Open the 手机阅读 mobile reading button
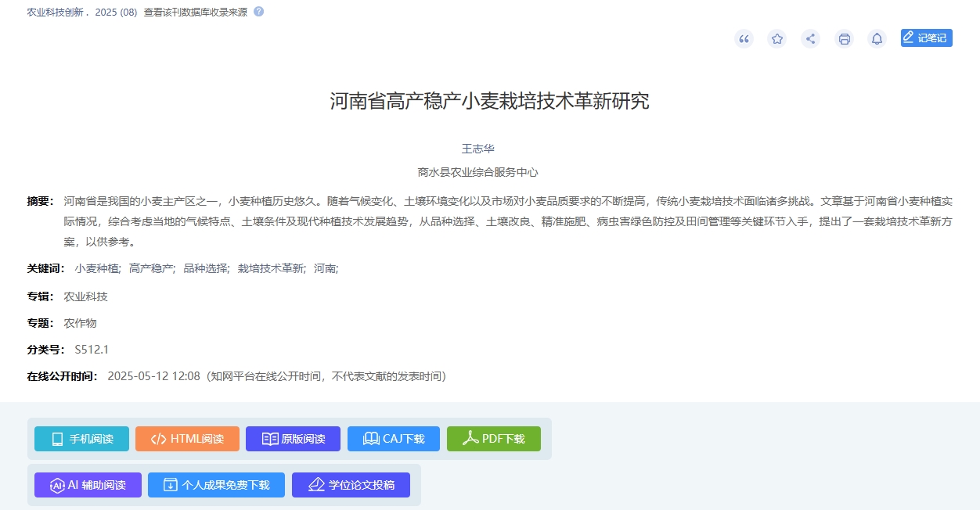This screenshot has width=980, height=510. point(81,439)
